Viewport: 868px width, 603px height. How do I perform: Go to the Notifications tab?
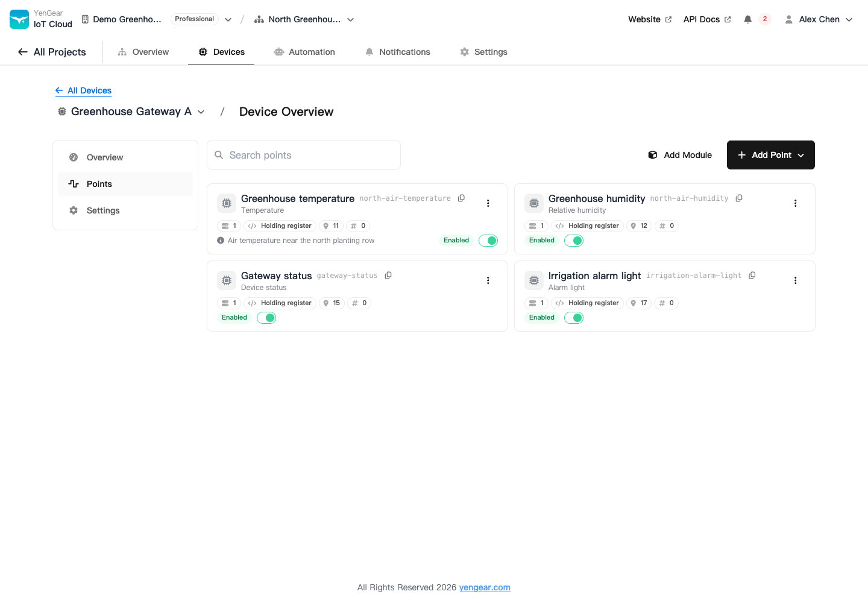click(398, 52)
